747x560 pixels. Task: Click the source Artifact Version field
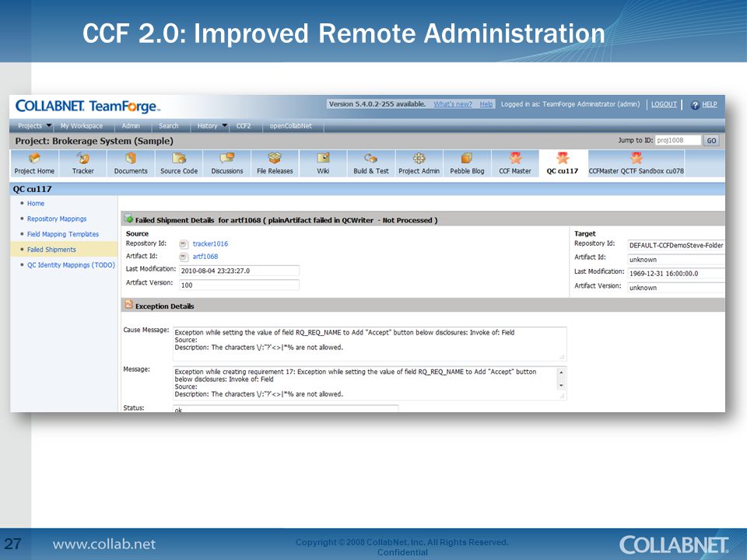239,285
